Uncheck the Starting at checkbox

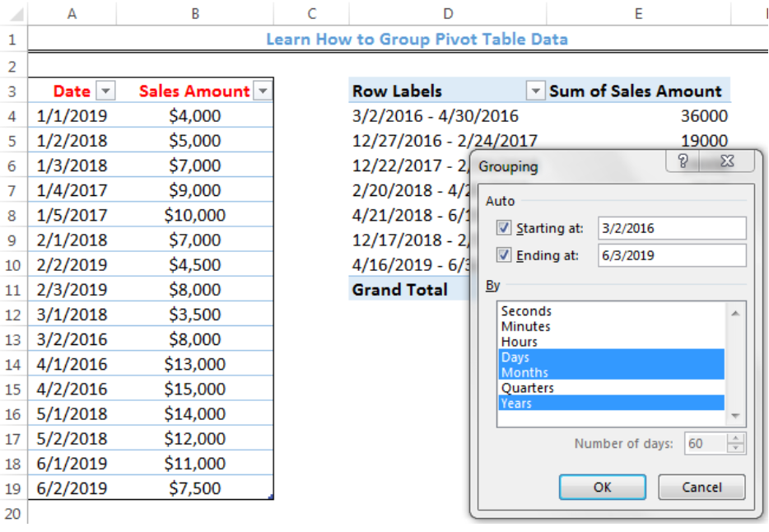click(x=503, y=227)
